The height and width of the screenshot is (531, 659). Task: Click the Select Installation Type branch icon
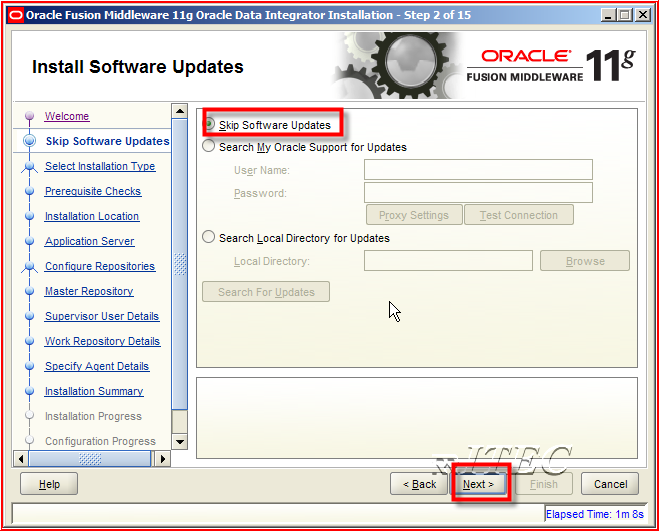[29, 166]
